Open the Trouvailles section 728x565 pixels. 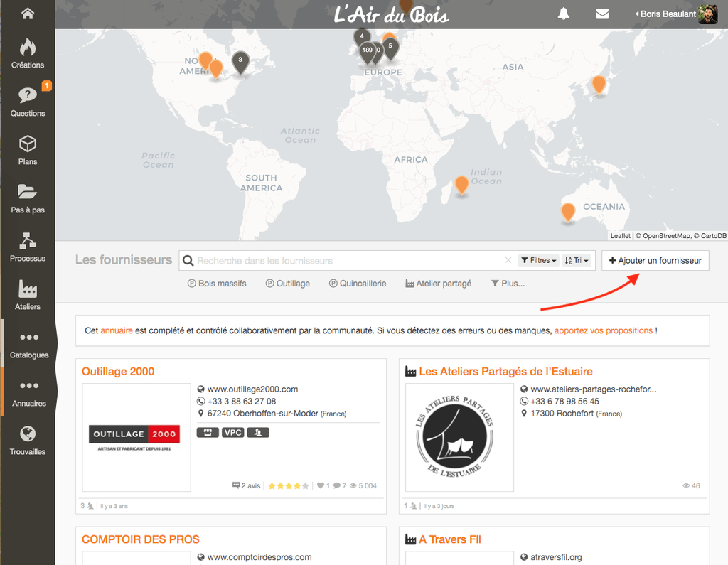[x=28, y=440]
